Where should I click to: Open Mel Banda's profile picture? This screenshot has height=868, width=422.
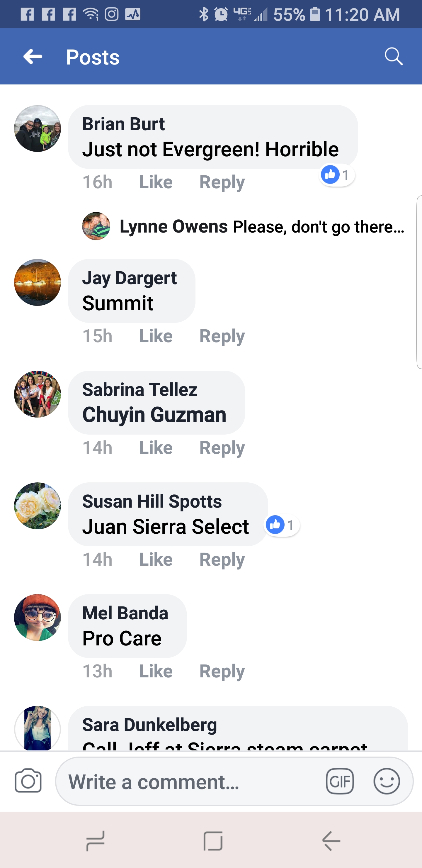[x=38, y=618]
